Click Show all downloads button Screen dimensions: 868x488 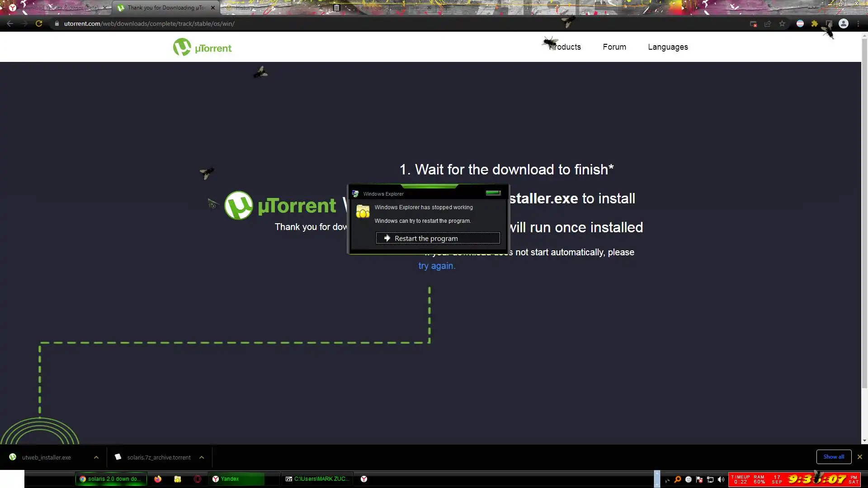834,457
